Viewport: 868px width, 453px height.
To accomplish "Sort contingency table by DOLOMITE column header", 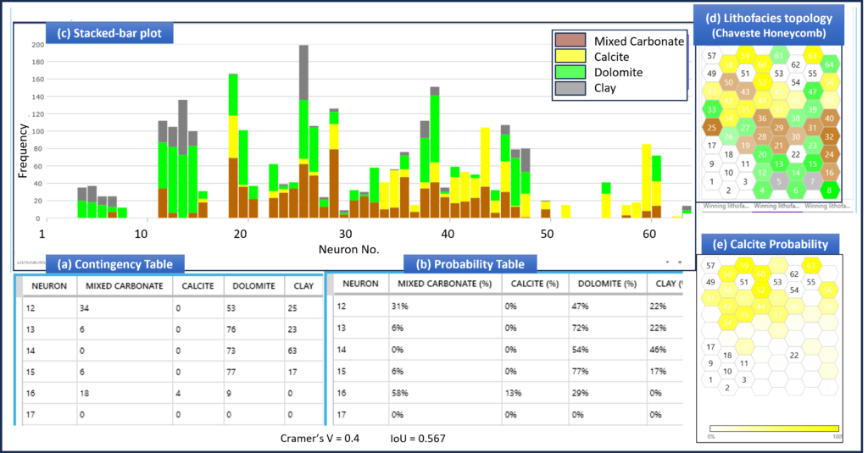I will pos(251,286).
